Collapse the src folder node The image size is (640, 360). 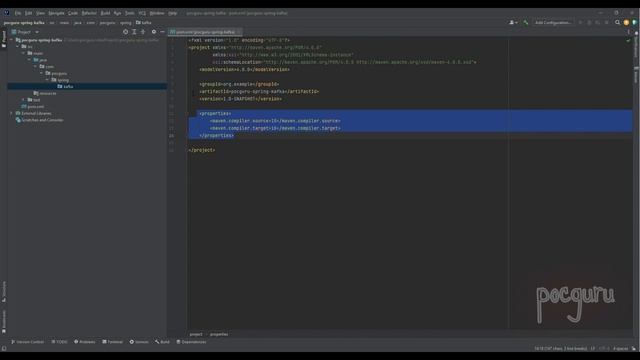(x=18, y=47)
